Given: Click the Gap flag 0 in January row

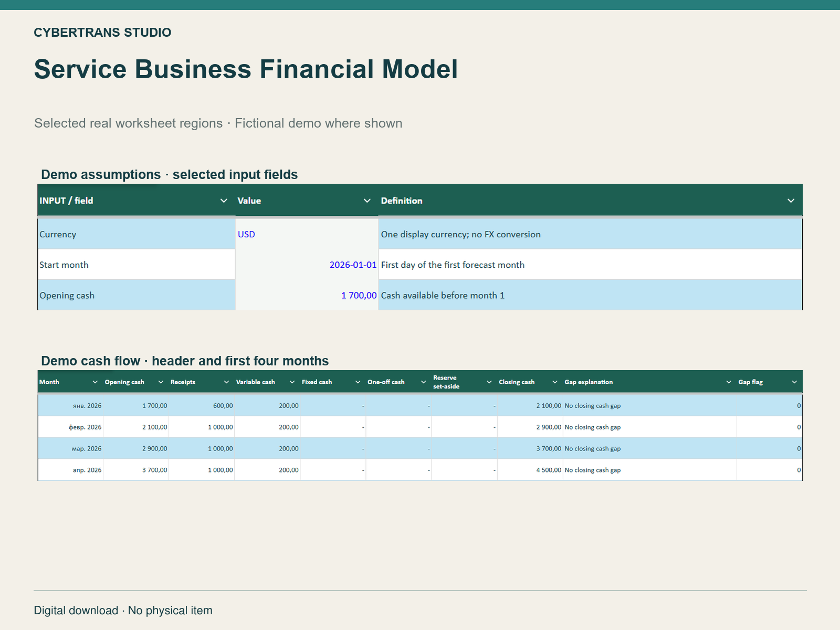Looking at the screenshot, I should tap(770, 405).
